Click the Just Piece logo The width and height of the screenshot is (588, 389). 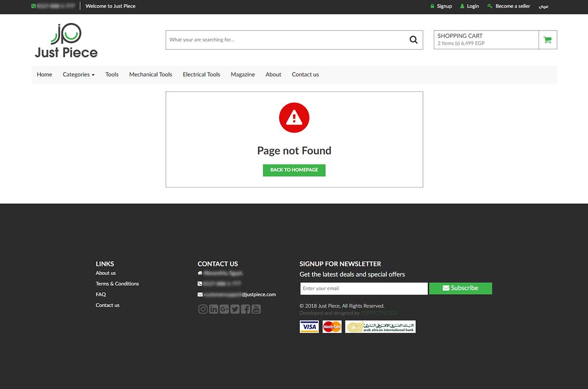(66, 40)
